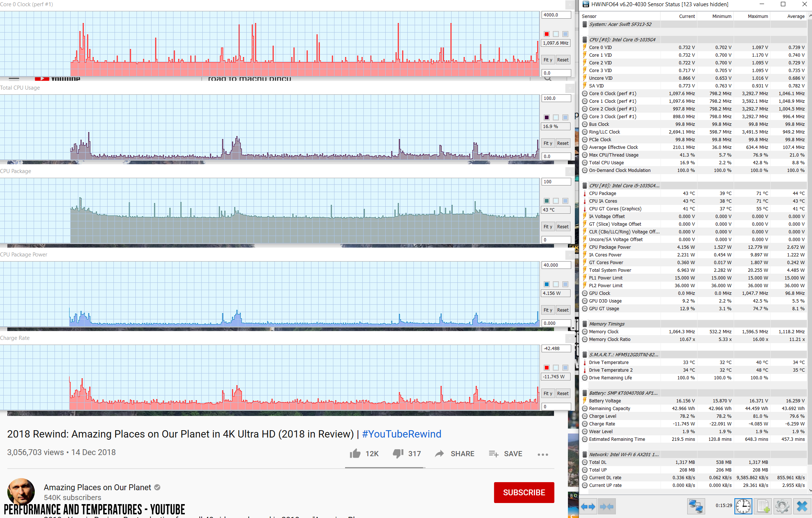
Task: Click the 100.0 max field of Total CPU Usage
Action: pos(556,98)
